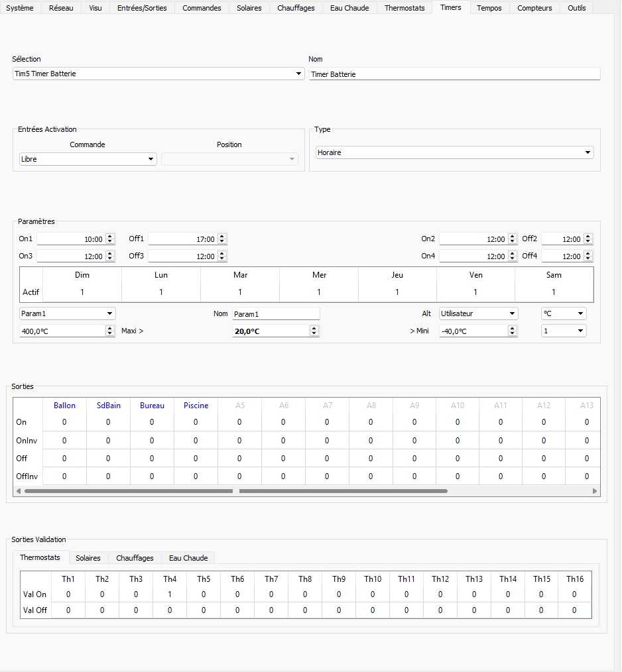Increase the Maxi 400,0°C spinner value
The height and width of the screenshot is (672, 622).
pos(110,328)
